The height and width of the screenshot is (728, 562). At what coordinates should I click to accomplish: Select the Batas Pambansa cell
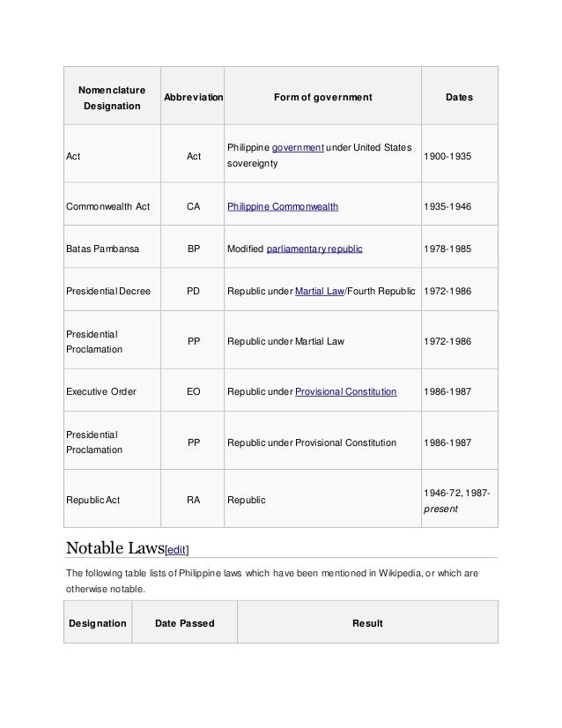(112, 247)
